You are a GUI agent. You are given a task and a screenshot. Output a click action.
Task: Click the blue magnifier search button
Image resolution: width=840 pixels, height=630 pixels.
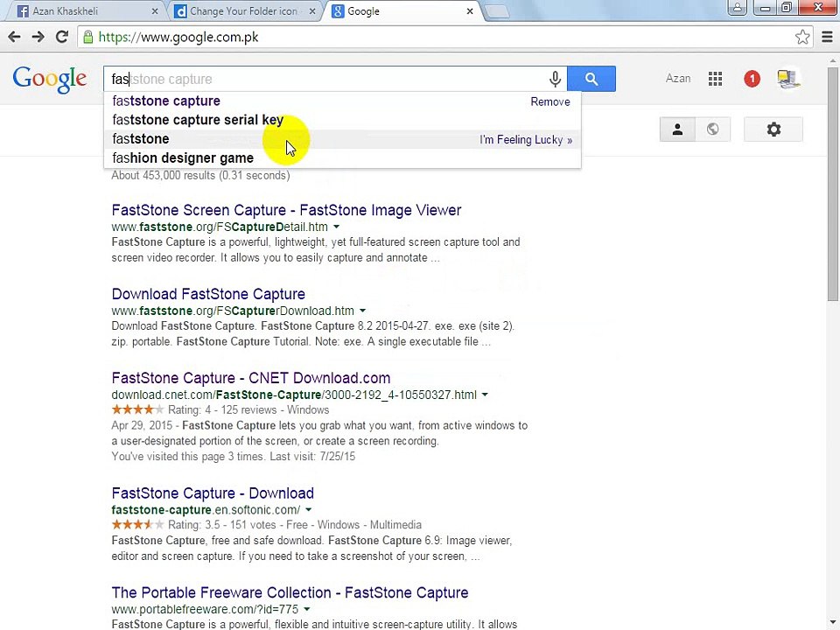pyautogui.click(x=591, y=79)
